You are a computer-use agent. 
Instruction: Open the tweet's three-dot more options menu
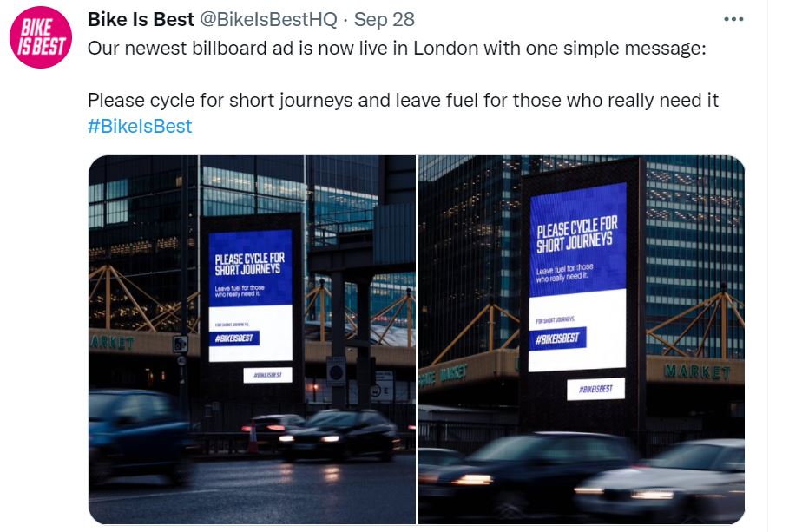pyautogui.click(x=733, y=20)
